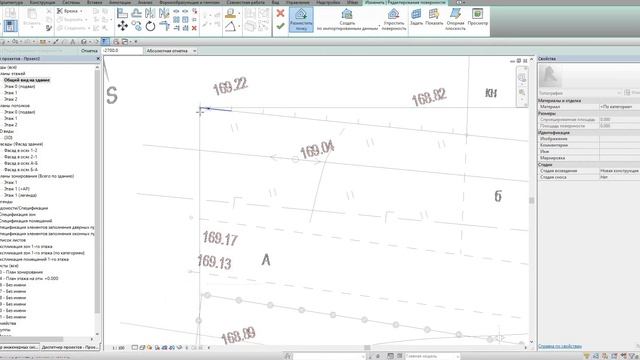Choose Создать по импортированным данным
Screen dimensions: 640x360
[x=347, y=19]
